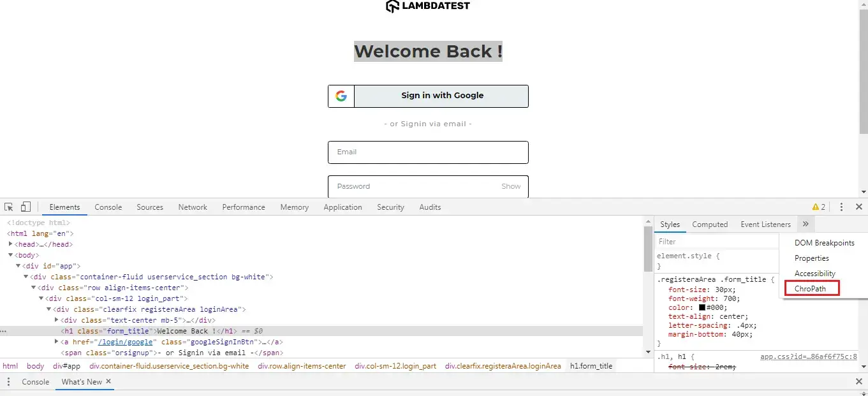Expand more Styles pane tabs chevron
Screen dimensions: 868x396
(x=805, y=224)
